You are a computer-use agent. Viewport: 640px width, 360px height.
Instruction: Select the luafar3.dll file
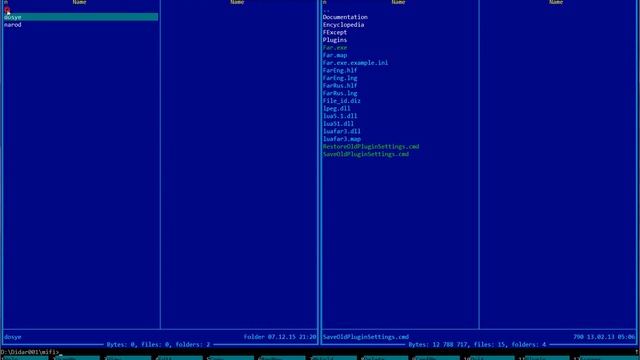pos(341,131)
